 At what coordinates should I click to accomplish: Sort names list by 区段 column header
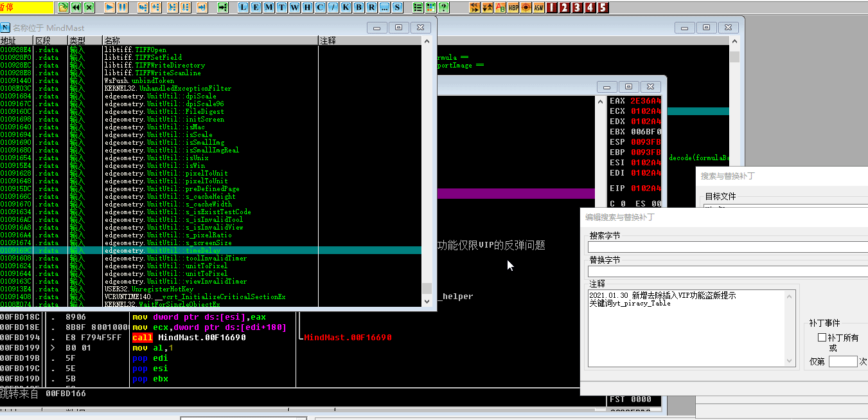(x=51, y=41)
